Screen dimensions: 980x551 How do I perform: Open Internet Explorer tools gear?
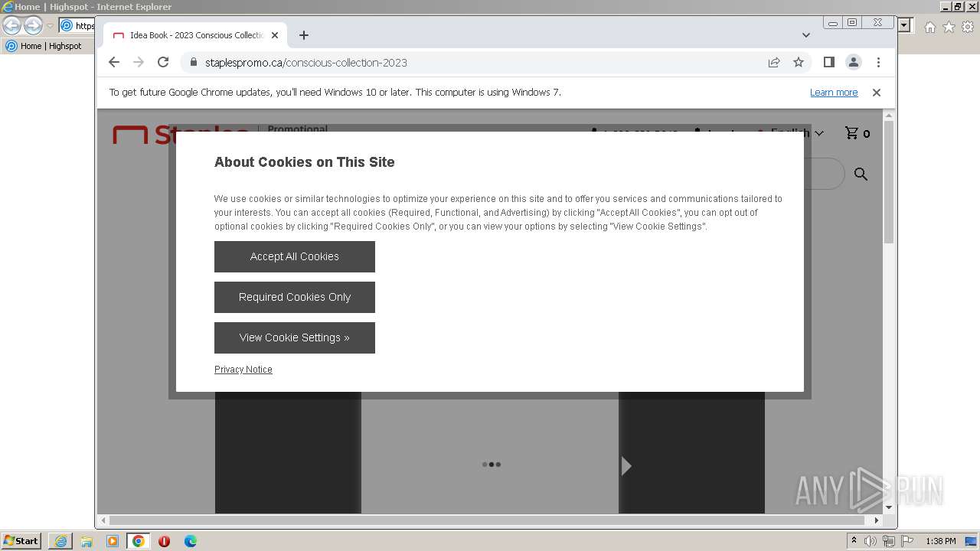coord(968,27)
